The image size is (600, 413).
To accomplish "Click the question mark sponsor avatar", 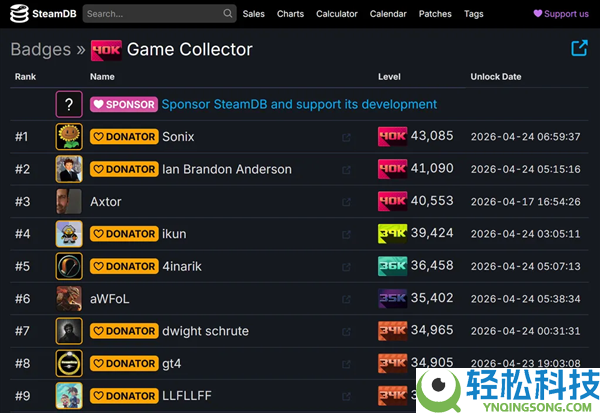I will point(69,104).
